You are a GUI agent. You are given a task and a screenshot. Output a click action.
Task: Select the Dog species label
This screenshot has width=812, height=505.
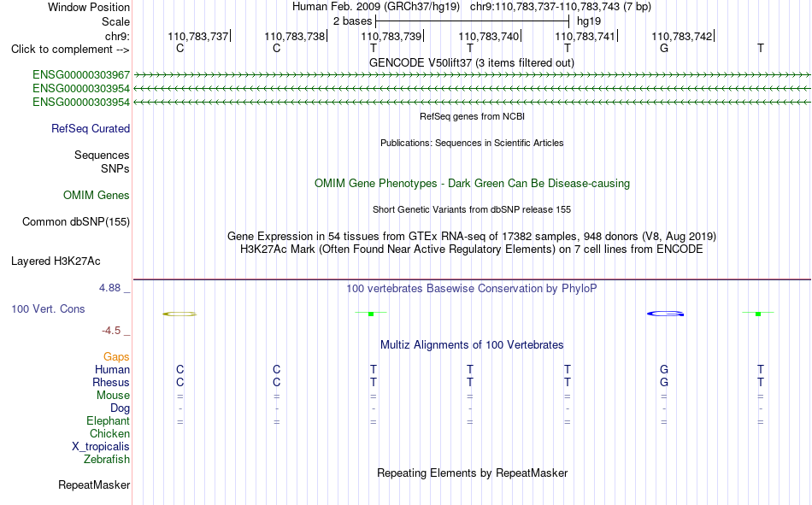(x=121, y=408)
